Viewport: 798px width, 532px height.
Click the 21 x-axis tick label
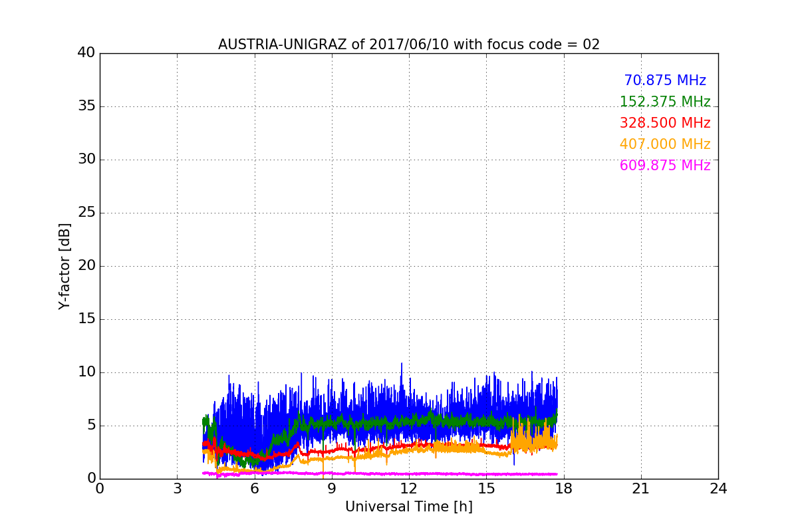641,489
